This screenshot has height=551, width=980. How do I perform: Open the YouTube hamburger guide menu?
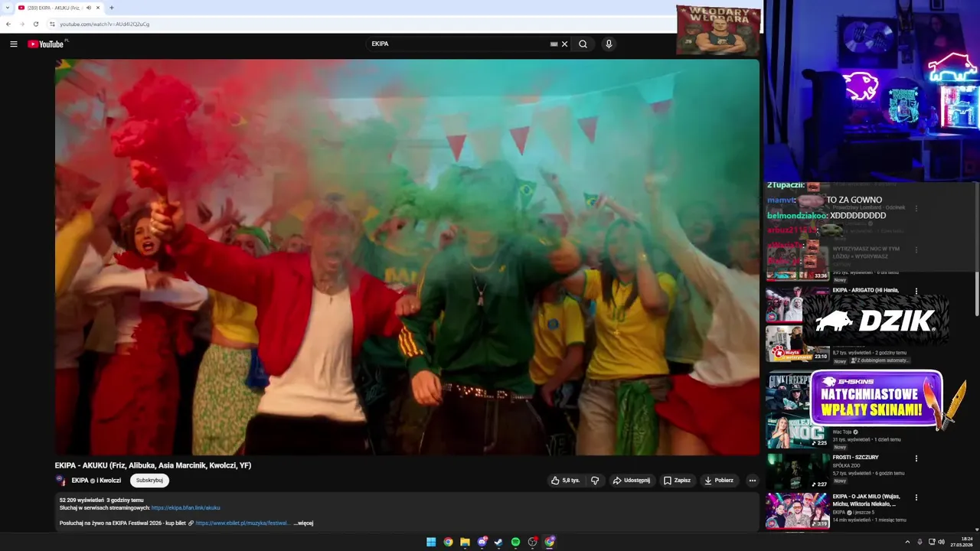click(x=13, y=44)
